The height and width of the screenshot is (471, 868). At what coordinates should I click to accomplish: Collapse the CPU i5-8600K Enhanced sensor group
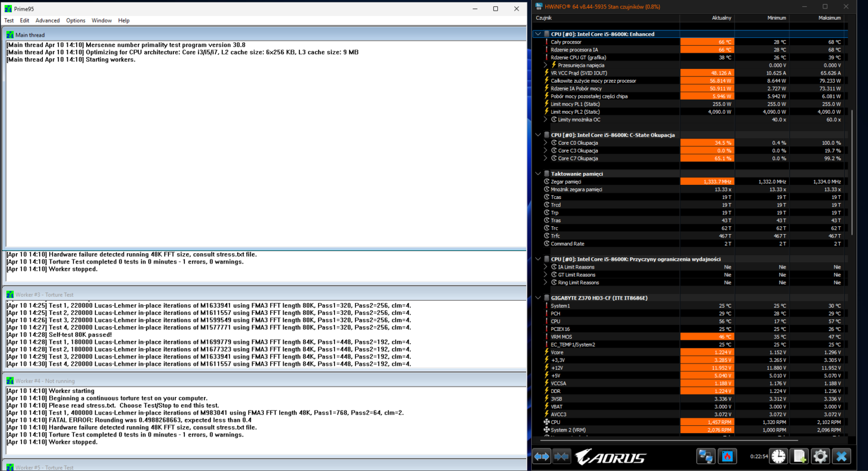(537, 34)
